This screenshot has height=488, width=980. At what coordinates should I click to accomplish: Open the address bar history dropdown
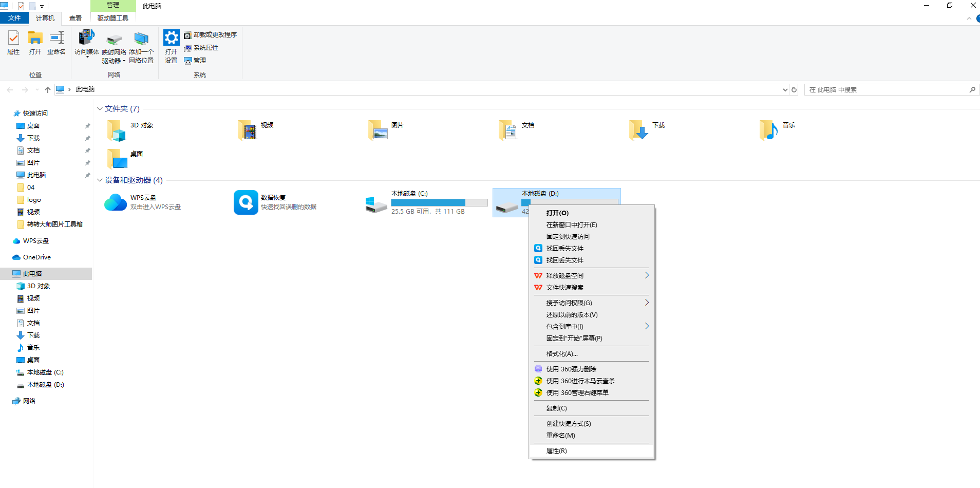[x=785, y=90]
